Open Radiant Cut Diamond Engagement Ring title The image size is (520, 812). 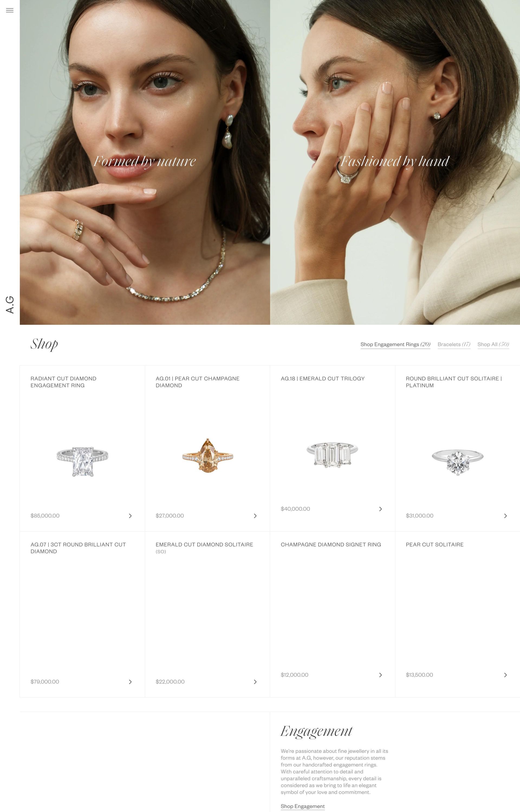tap(63, 382)
